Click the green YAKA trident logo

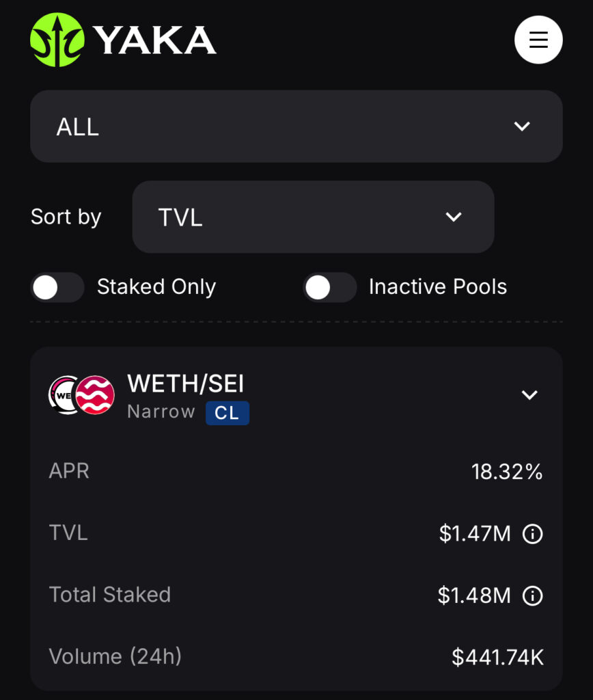(57, 40)
